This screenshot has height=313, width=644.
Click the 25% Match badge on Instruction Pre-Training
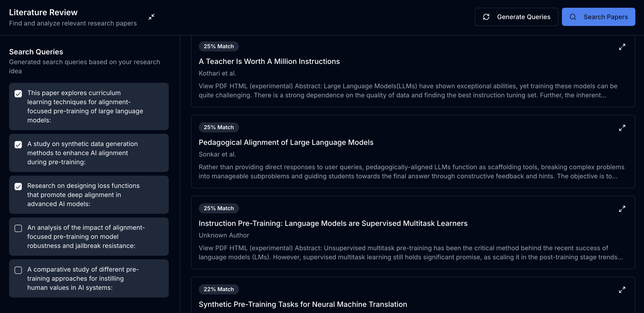(219, 208)
